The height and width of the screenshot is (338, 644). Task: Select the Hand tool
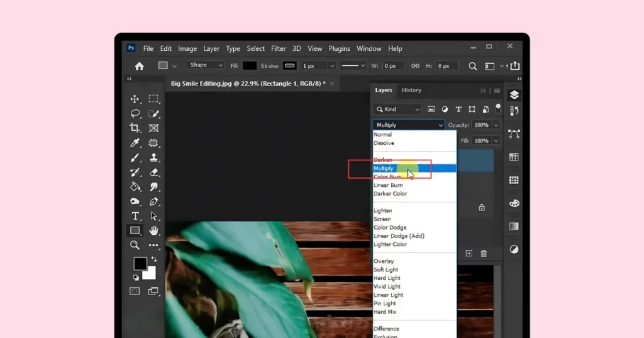(153, 231)
